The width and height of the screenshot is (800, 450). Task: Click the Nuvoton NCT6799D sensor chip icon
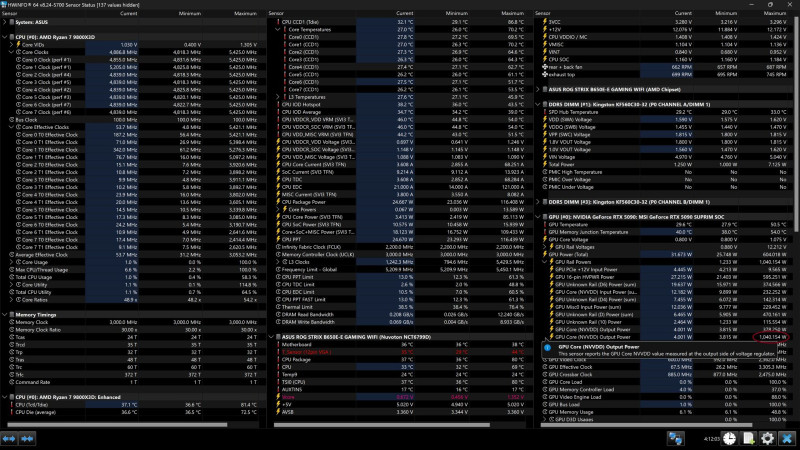coord(278,337)
